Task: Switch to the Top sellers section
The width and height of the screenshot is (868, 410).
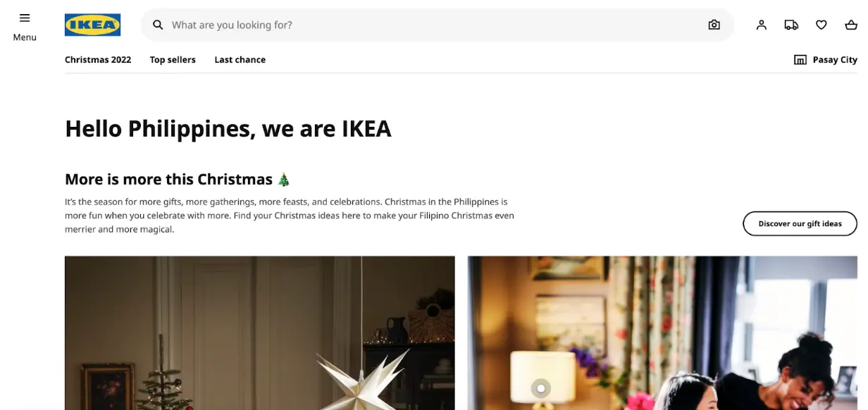Action: click(x=173, y=59)
